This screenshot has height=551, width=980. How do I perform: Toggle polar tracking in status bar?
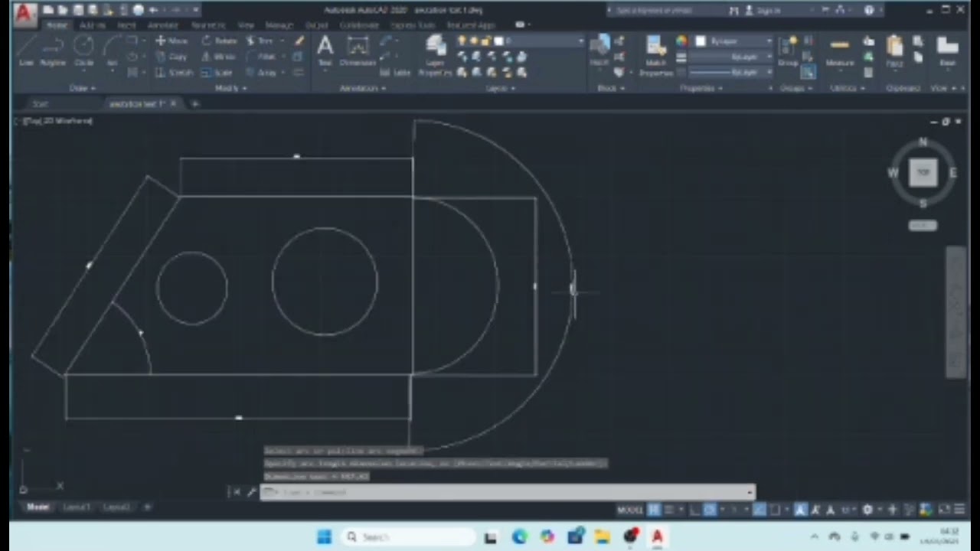(x=710, y=510)
